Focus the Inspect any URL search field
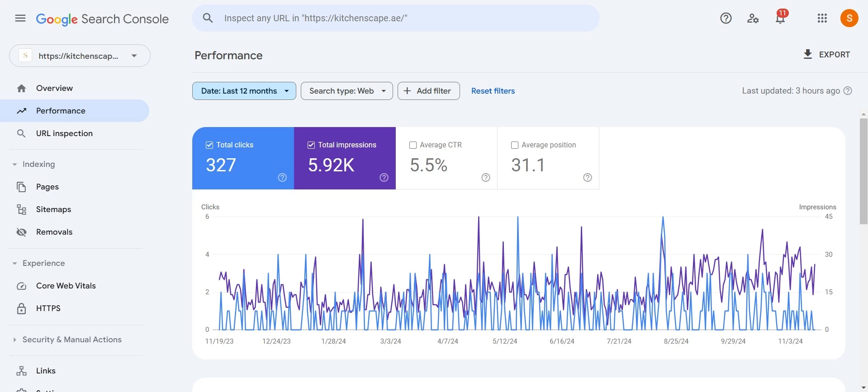The image size is (868, 392). pos(396,18)
